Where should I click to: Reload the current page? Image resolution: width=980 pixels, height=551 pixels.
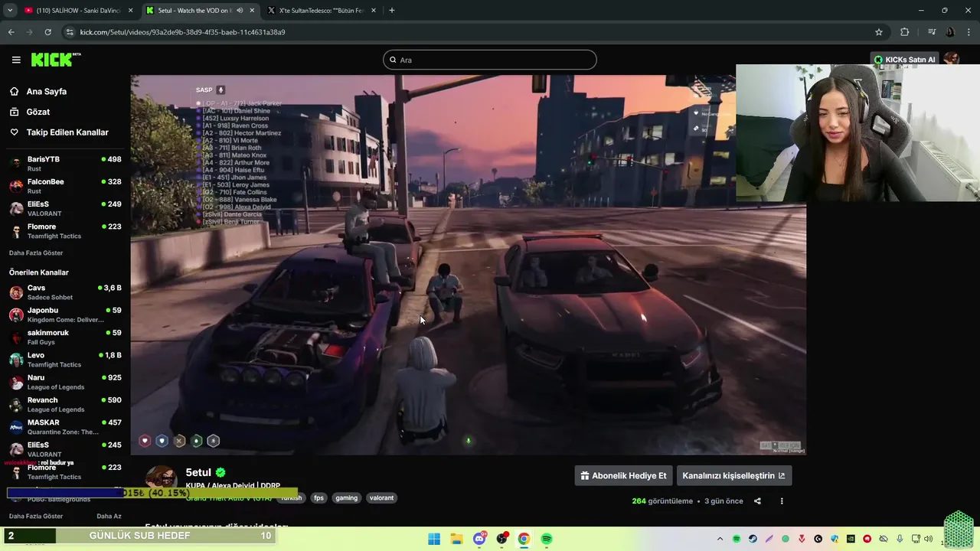point(47,32)
